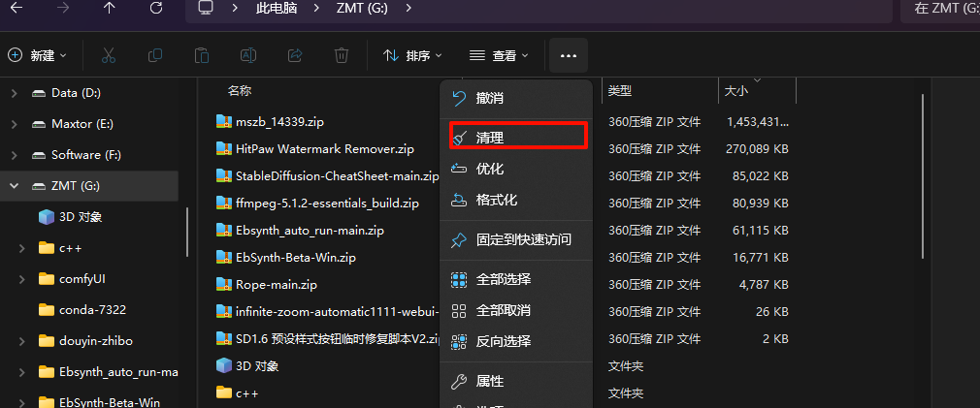Collapse the ZMT (G:) drive node

(13, 186)
